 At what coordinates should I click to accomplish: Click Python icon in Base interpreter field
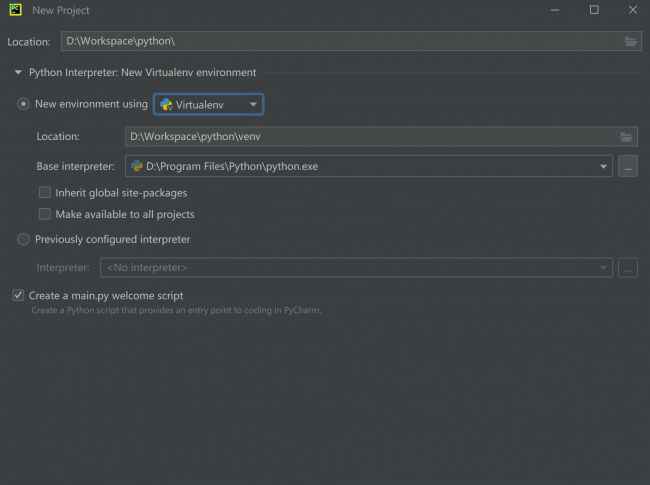tap(136, 166)
